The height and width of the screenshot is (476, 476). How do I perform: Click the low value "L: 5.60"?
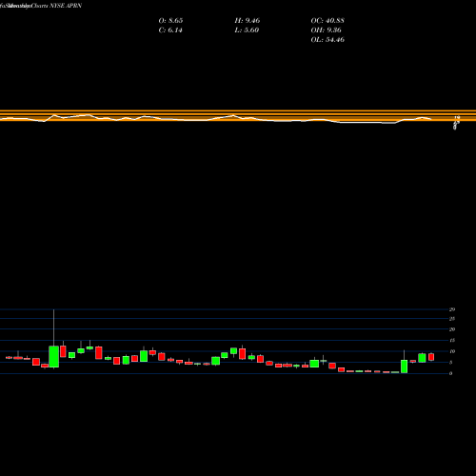pyautogui.click(x=247, y=30)
